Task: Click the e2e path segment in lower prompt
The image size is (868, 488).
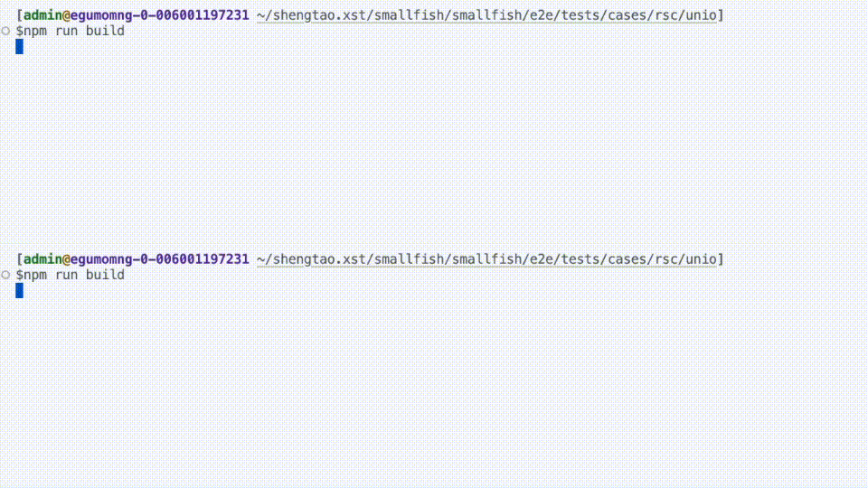Action: (542, 259)
